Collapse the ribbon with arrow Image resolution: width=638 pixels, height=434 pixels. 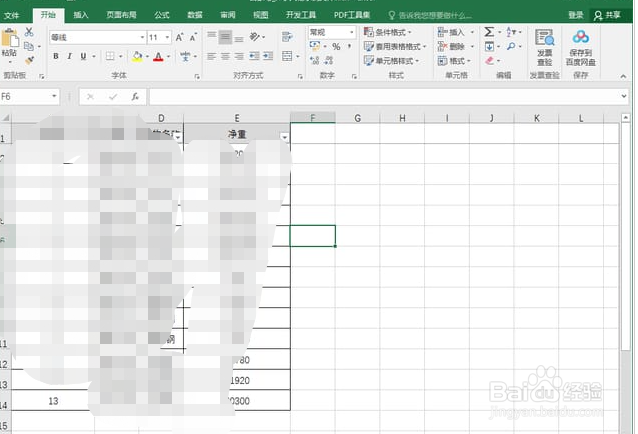pos(623,76)
